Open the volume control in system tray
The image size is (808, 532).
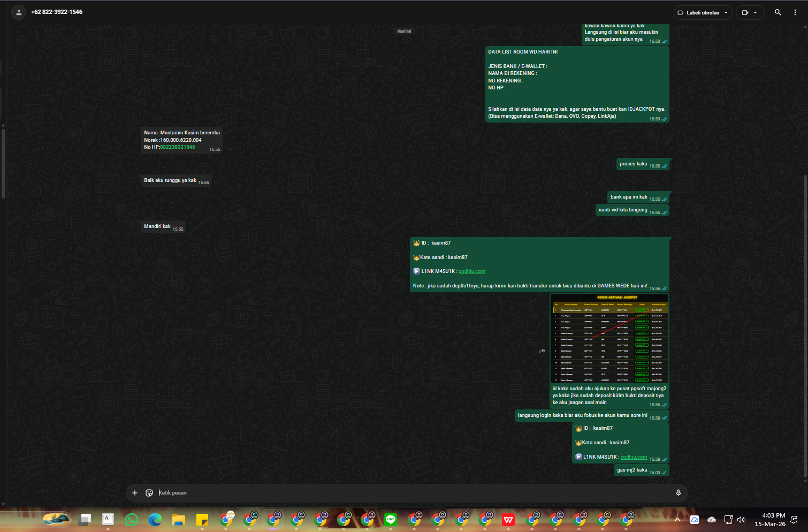(x=741, y=520)
